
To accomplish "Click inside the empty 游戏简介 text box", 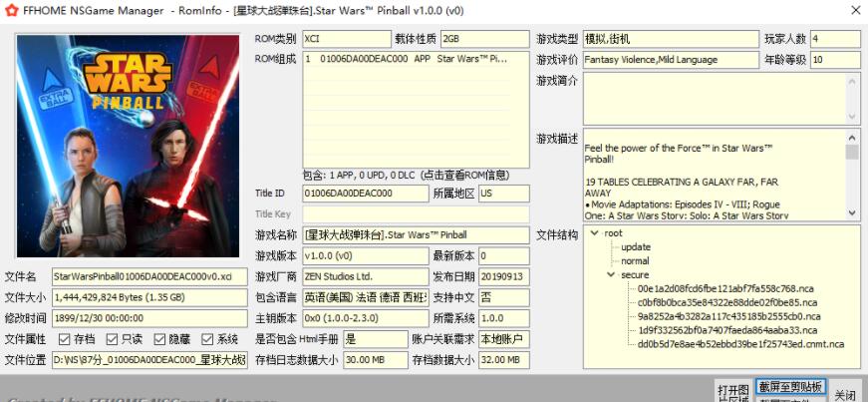I will click(x=715, y=99).
